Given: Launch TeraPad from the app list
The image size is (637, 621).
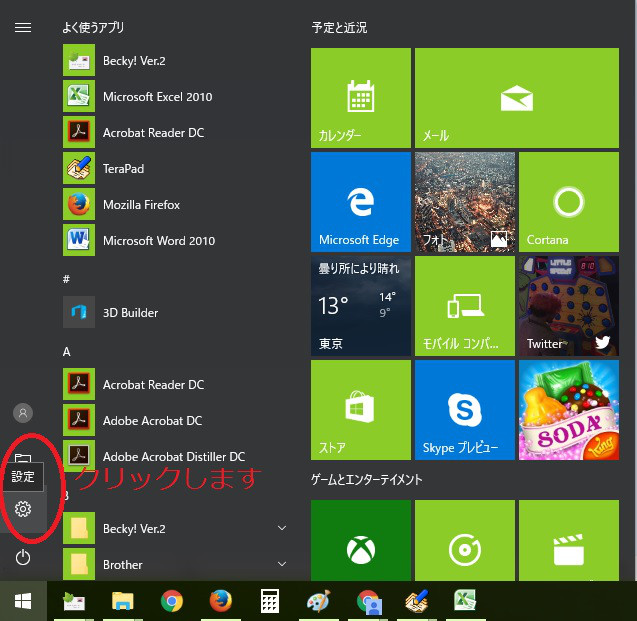Looking at the screenshot, I should click(x=175, y=168).
